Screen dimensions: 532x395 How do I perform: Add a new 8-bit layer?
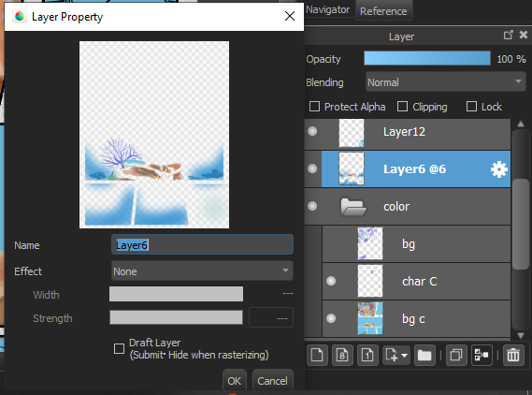(x=342, y=356)
